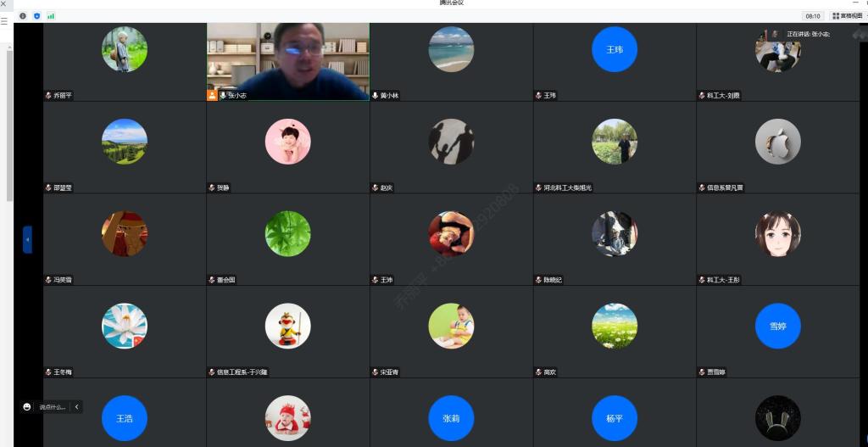Collapse the chat input bar with the arrow
Image resolution: width=868 pixels, height=447 pixels.
(x=77, y=407)
